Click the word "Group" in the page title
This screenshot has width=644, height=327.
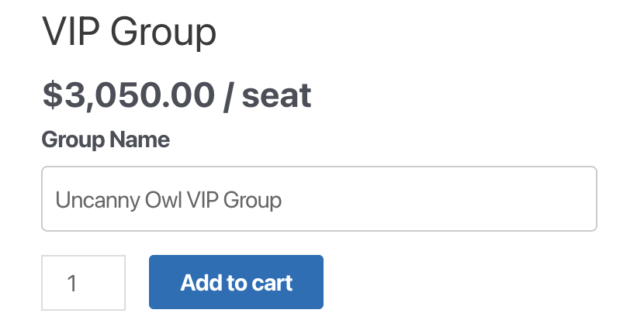pyautogui.click(x=162, y=32)
